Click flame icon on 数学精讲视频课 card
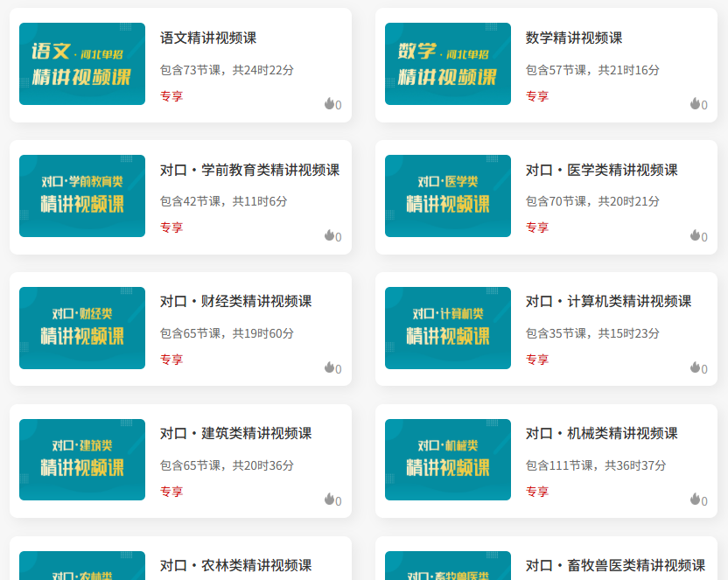This screenshot has height=580, width=728. (695, 104)
